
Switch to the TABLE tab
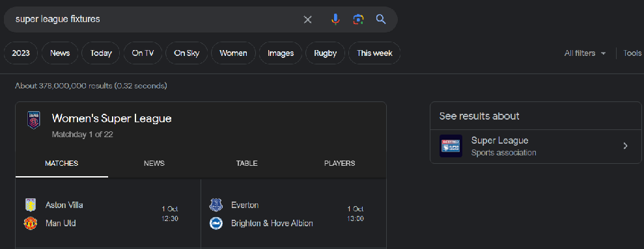[x=247, y=163]
